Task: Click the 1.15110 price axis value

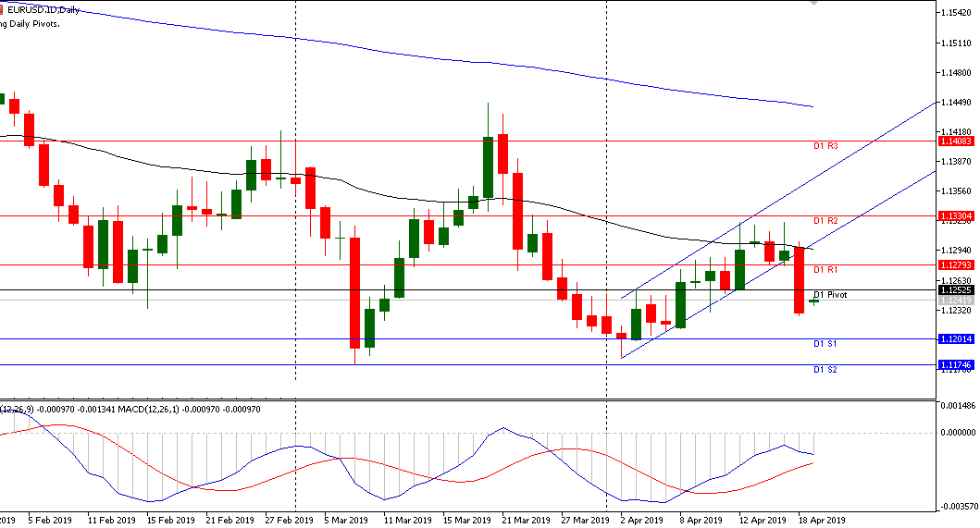Action: tap(957, 43)
